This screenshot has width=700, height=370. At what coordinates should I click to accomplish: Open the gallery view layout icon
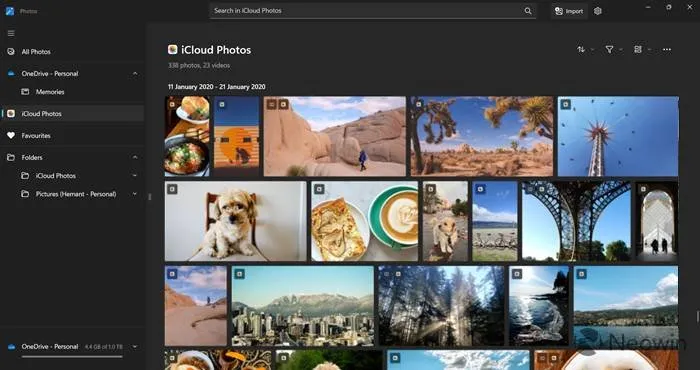pyautogui.click(x=638, y=50)
